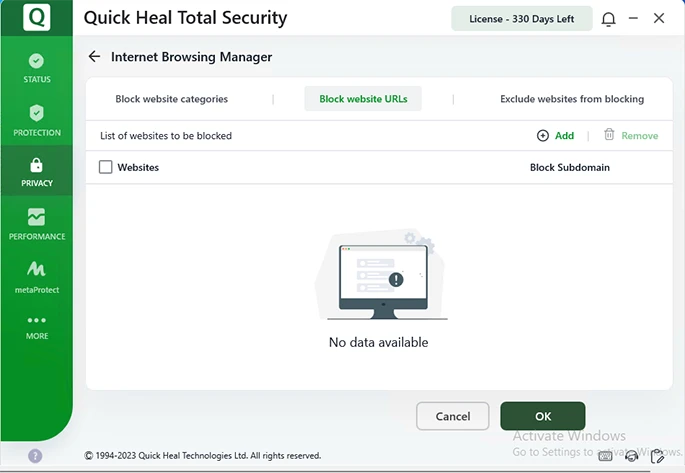Click the License 330 Days Left badge
Viewport: 685px width, 473px height.
(521, 19)
